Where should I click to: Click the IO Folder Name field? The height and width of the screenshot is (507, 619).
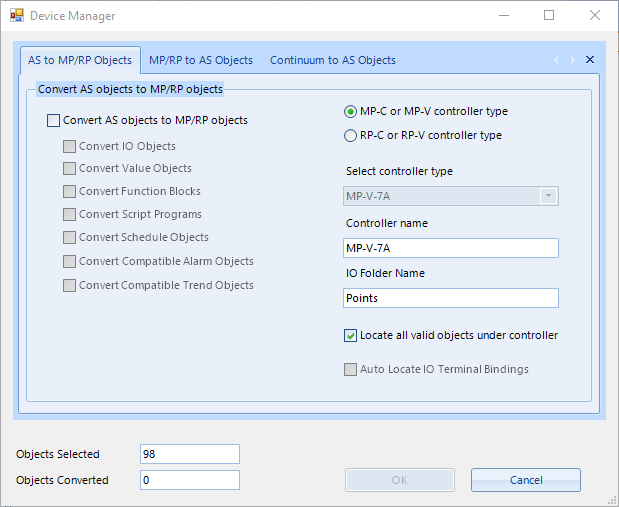pos(450,298)
